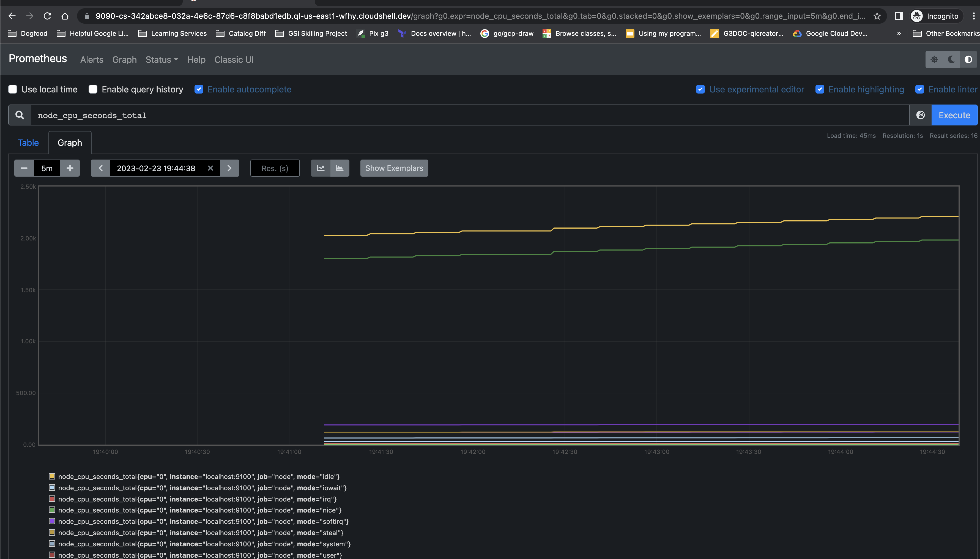Uncheck Enable autocomplete
This screenshot has width=980, height=559.
pyautogui.click(x=199, y=89)
